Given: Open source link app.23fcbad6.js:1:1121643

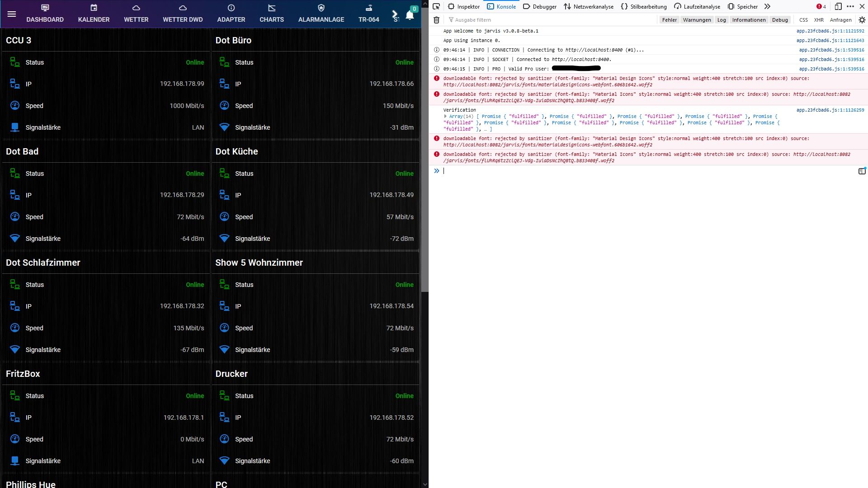Looking at the screenshot, I should pyautogui.click(x=830, y=40).
